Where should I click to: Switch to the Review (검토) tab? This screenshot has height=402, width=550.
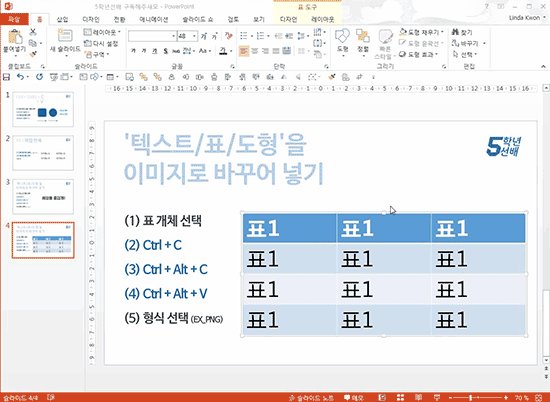(x=233, y=19)
